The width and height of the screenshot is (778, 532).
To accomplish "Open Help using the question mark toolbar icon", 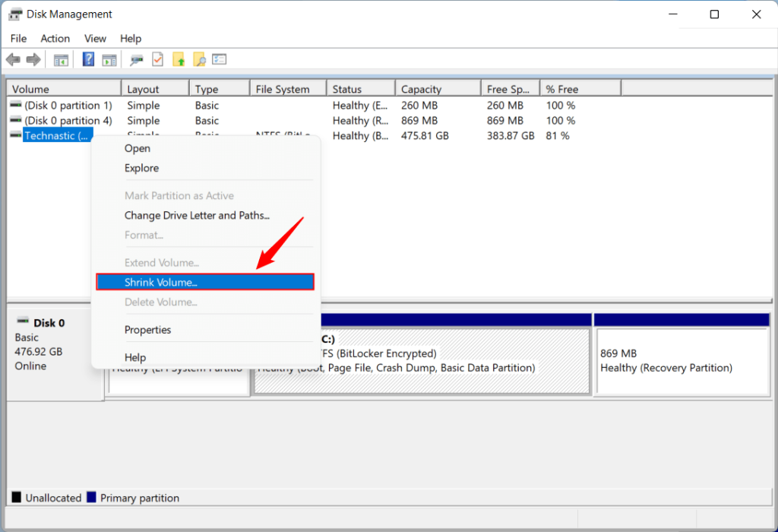I will coord(88,59).
